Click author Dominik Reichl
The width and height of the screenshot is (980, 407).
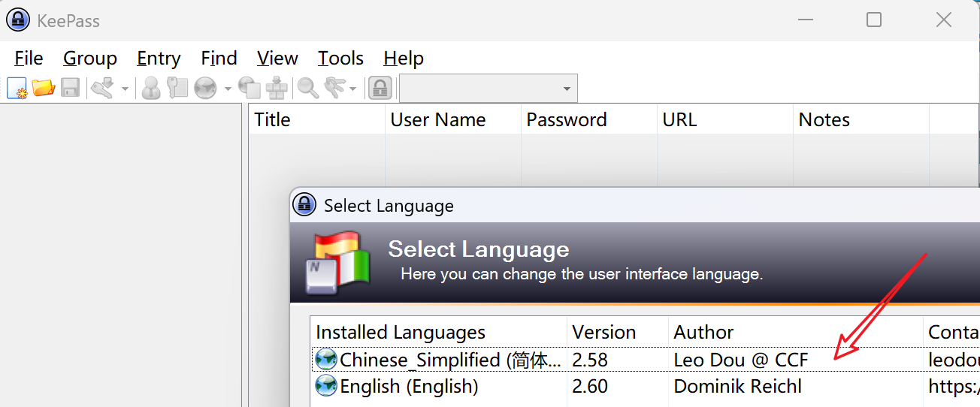point(738,387)
